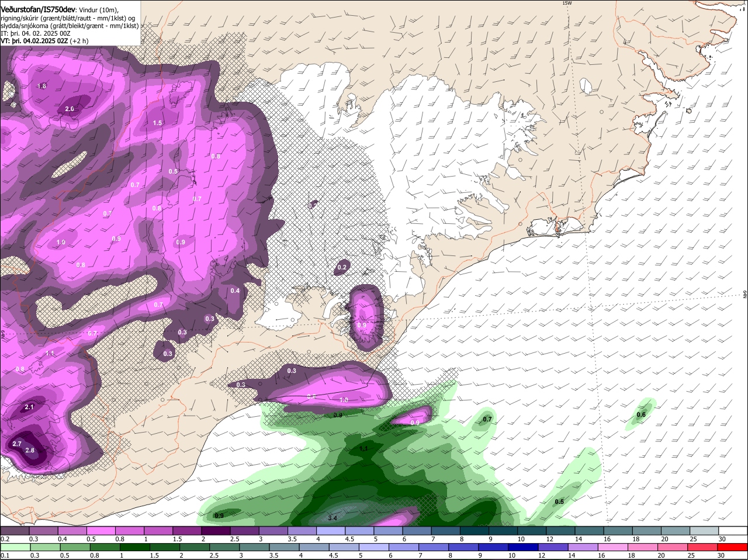Viewport: 748px width, 560px height.
Task: Click the 'IT: þri. 04. 02. 2025 00Z' line
Action: (36, 33)
